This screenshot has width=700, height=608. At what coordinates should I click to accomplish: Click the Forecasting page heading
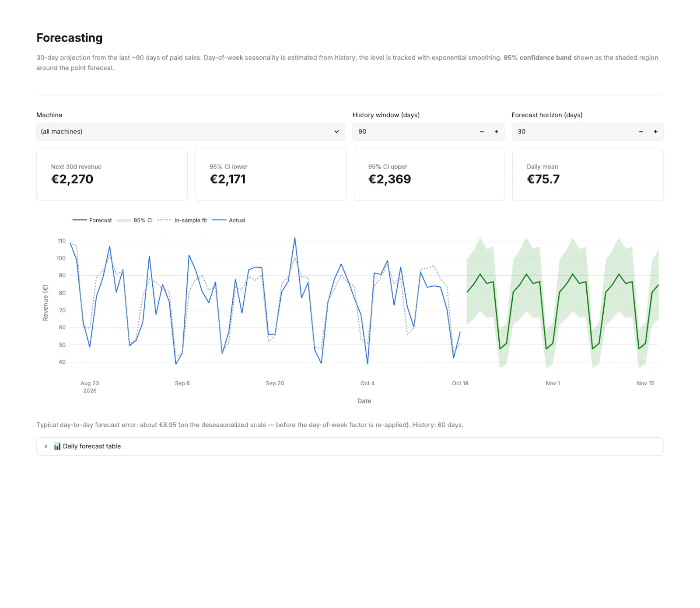(70, 38)
